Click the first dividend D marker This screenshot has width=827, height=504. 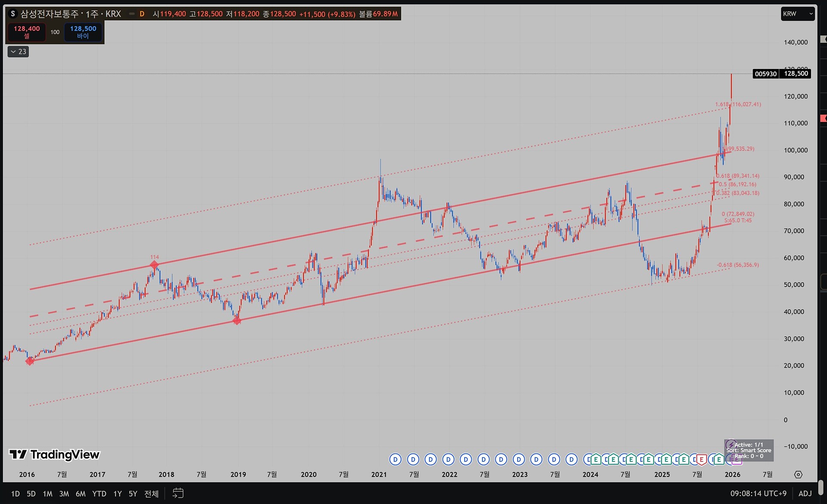tap(395, 460)
